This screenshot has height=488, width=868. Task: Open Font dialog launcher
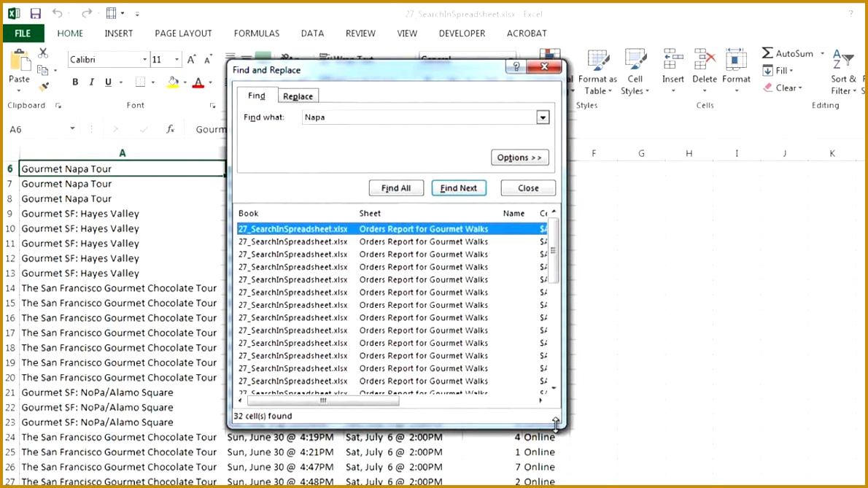[x=212, y=105]
